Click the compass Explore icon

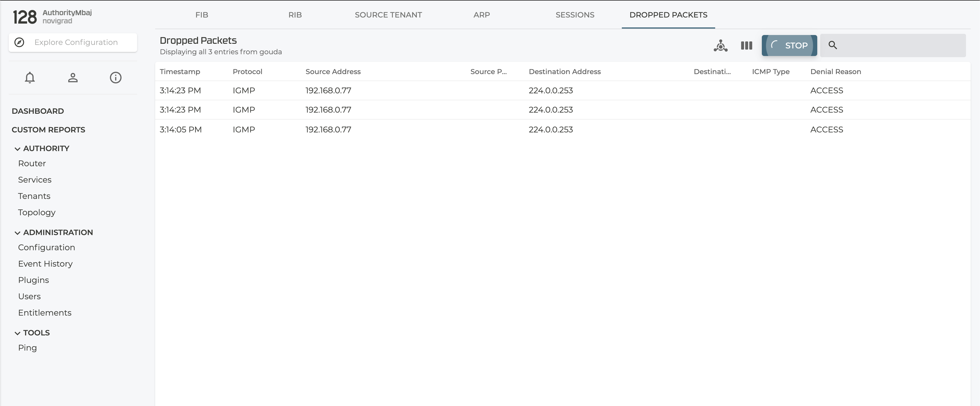(20, 42)
